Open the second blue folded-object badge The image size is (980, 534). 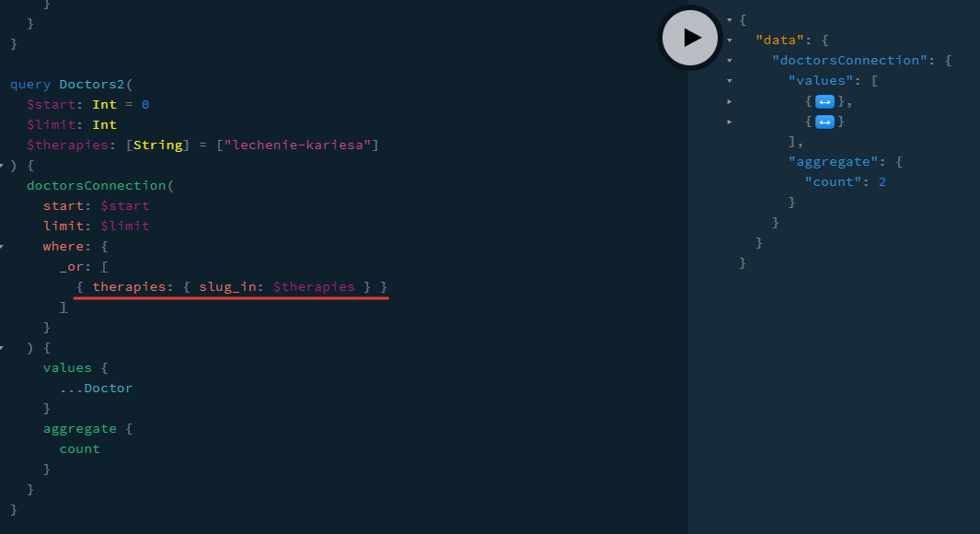coord(824,122)
